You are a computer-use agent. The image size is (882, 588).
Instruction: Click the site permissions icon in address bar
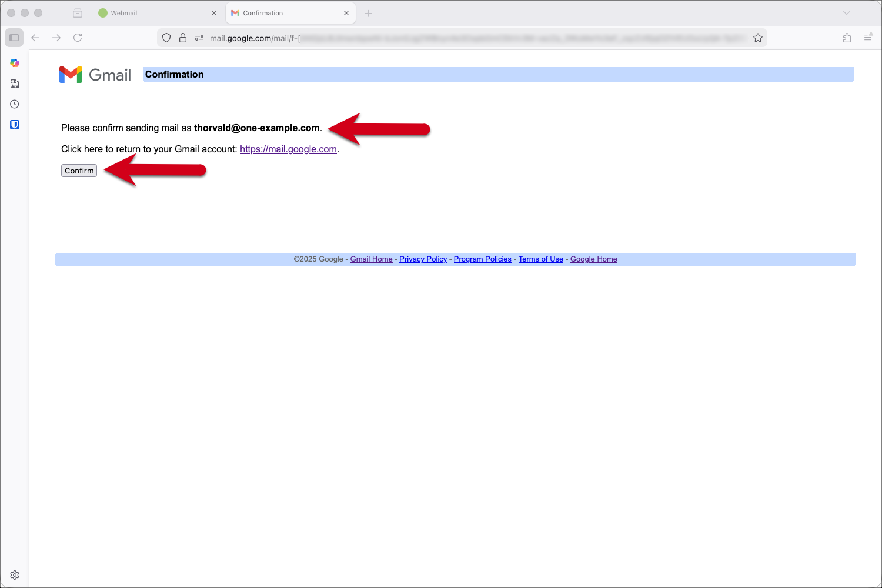tap(199, 37)
